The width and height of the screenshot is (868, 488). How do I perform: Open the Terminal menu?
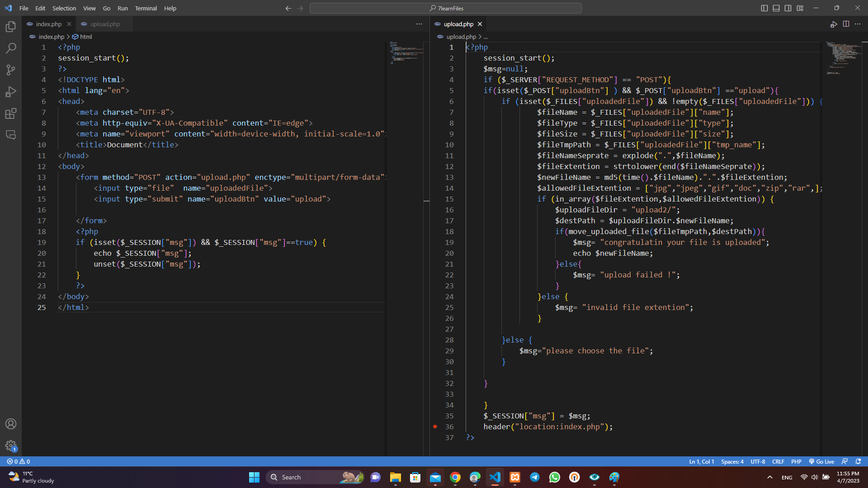[x=146, y=8]
